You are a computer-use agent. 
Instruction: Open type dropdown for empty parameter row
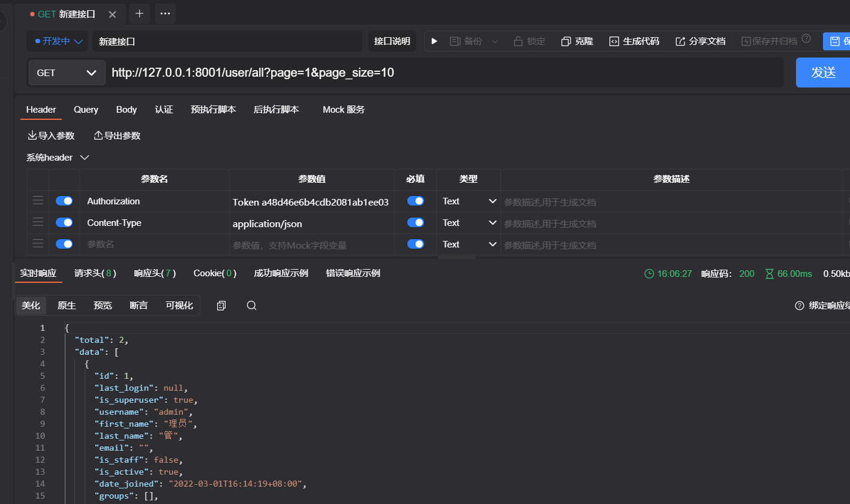[x=469, y=245]
